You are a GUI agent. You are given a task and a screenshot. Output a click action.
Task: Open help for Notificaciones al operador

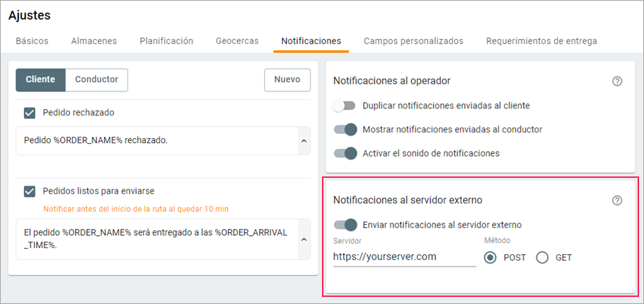(617, 81)
